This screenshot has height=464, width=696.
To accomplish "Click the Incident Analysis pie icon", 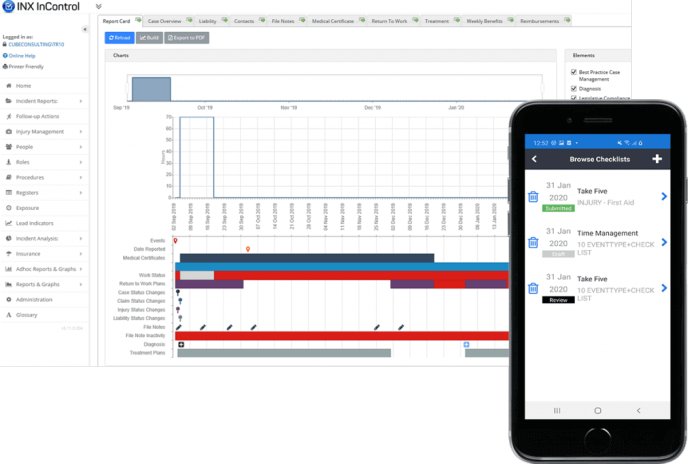I will click(8, 238).
